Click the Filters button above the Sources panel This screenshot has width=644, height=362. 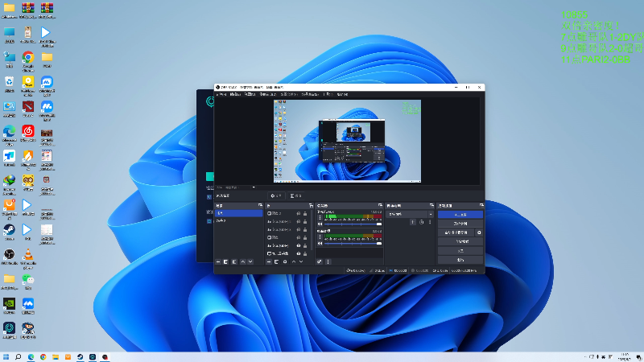(295, 195)
